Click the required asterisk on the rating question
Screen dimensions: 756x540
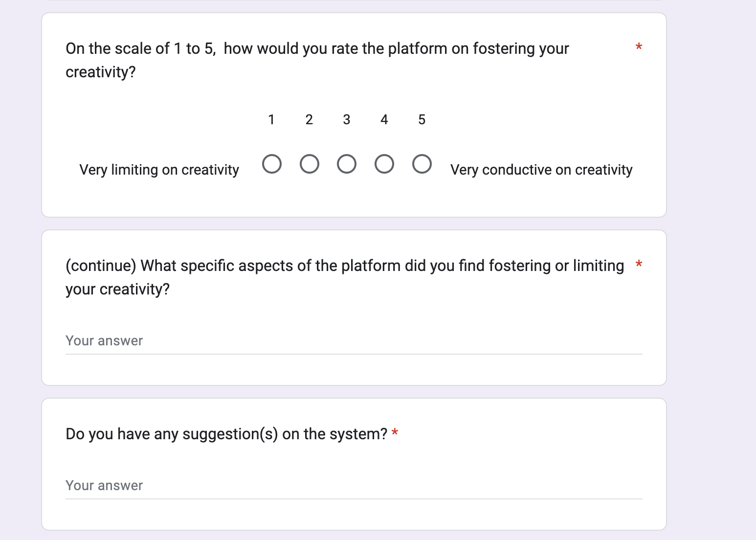(x=639, y=47)
